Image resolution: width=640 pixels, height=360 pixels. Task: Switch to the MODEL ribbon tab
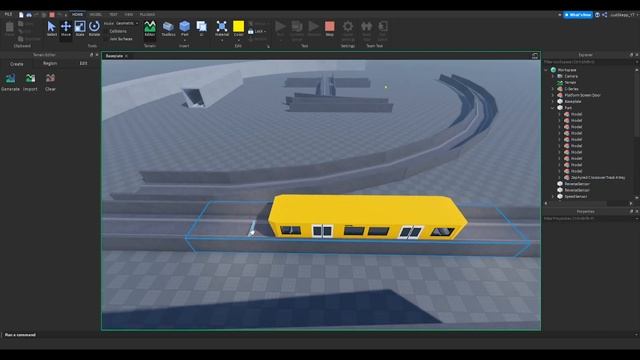tap(96, 14)
